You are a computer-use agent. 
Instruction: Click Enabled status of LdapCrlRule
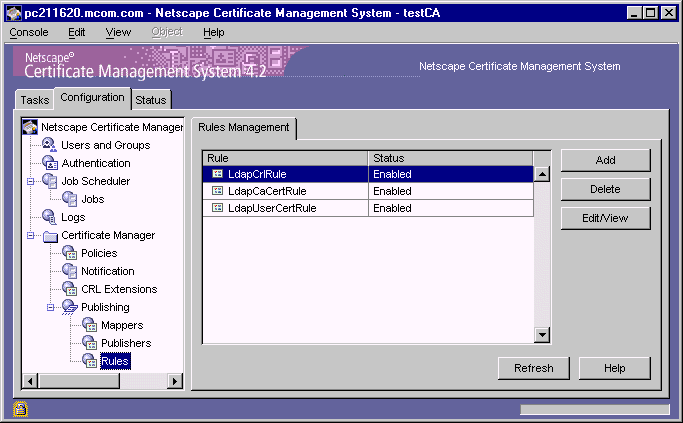pos(392,174)
